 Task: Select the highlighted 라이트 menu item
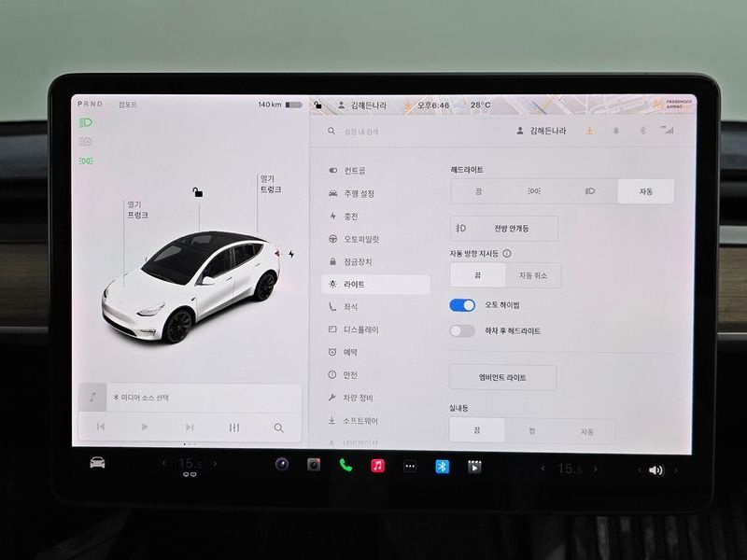coord(376,285)
